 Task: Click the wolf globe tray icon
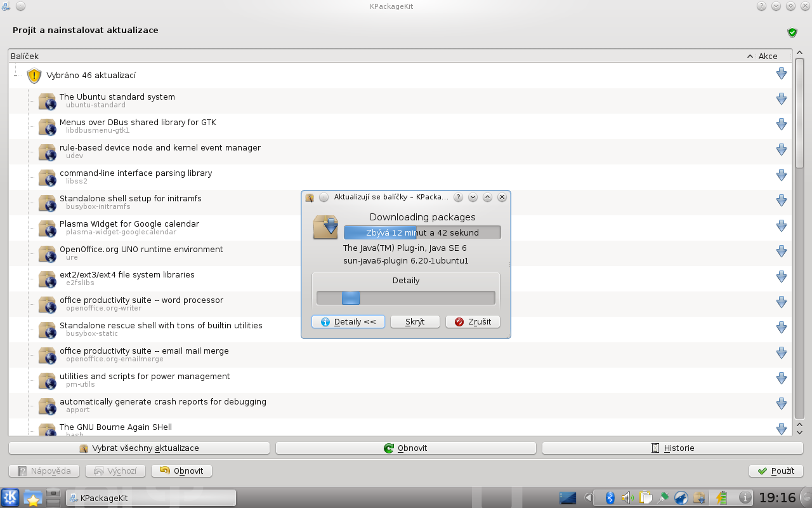(681, 498)
